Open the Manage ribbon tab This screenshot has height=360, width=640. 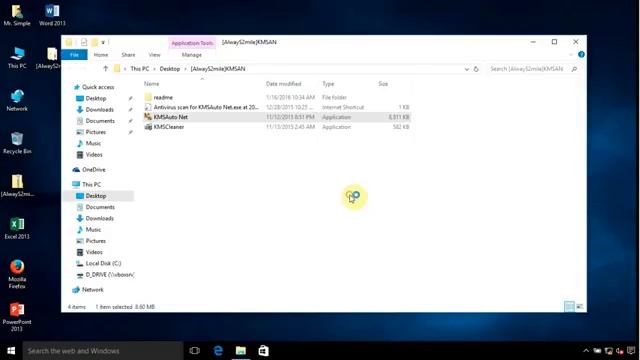pos(191,55)
